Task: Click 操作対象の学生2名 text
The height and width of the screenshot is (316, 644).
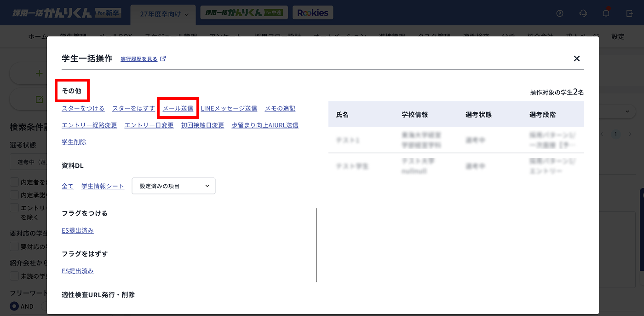Action: (557, 92)
